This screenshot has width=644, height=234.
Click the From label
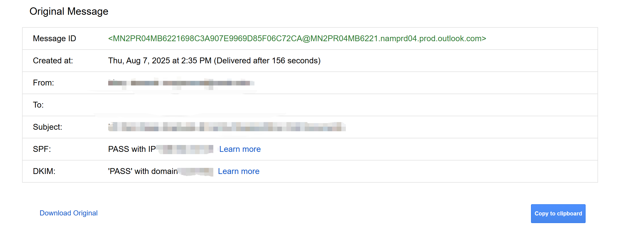pyautogui.click(x=43, y=83)
